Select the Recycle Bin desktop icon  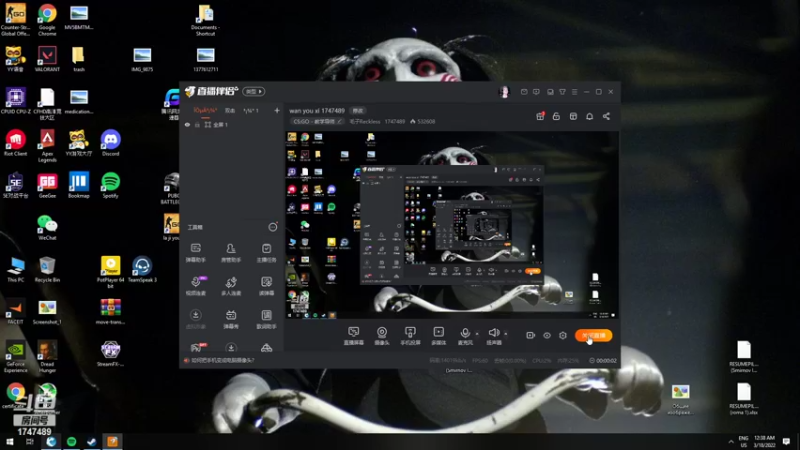[x=47, y=269]
